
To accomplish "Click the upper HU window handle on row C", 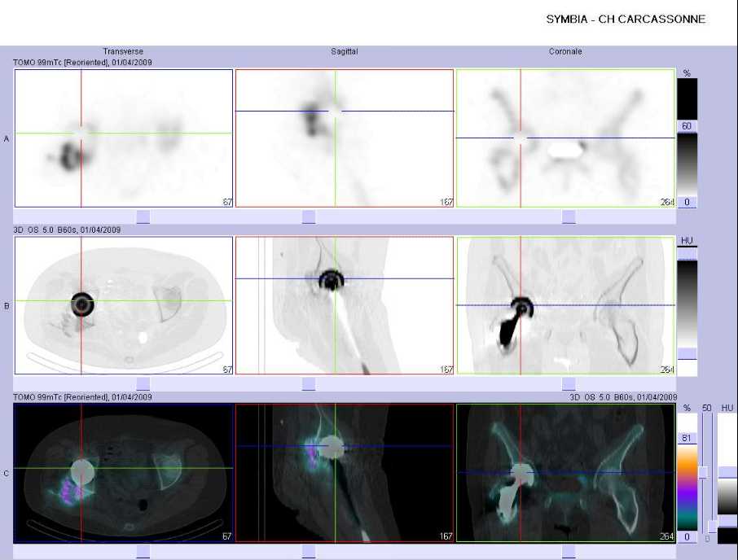I will tap(727, 473).
